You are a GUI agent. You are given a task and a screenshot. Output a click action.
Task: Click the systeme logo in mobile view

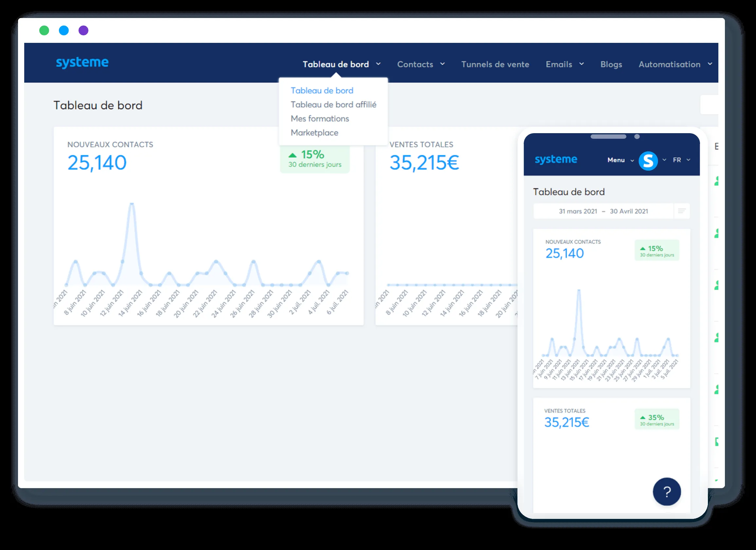556,159
